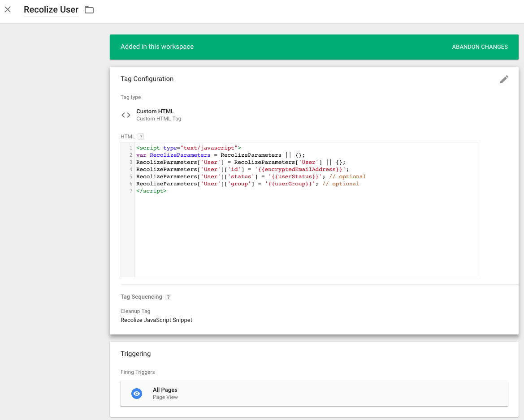Close the Recolize User tag editor

(x=8, y=9)
